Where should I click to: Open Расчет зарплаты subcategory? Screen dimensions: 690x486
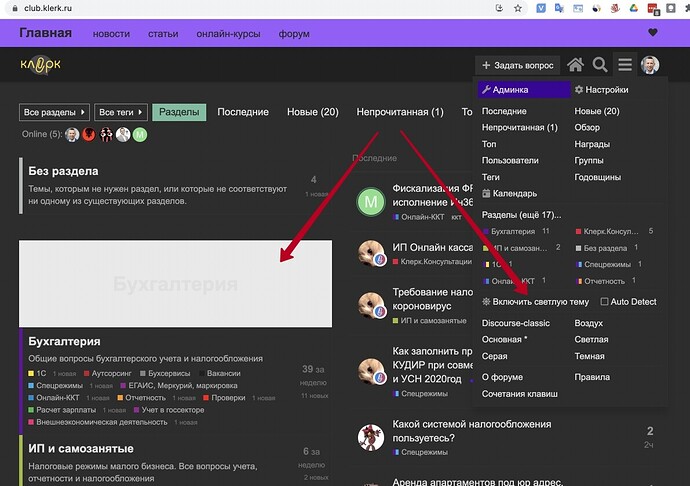click(x=62, y=410)
